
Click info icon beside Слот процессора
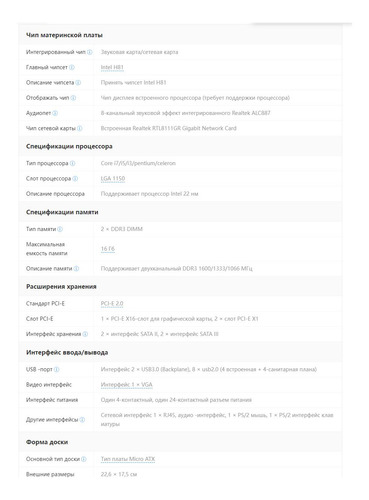[x=75, y=179]
